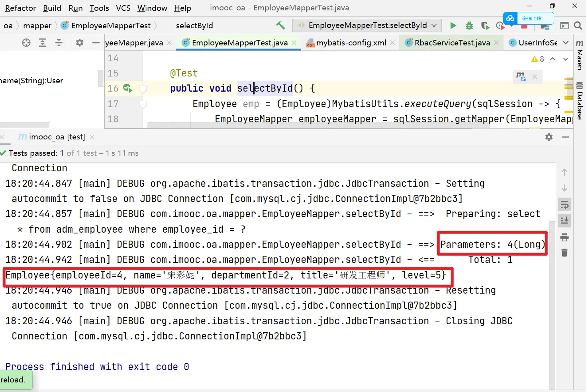The image size is (586, 392).
Task: Collapse the selectById method fold marker
Action: pyautogui.click(x=143, y=88)
